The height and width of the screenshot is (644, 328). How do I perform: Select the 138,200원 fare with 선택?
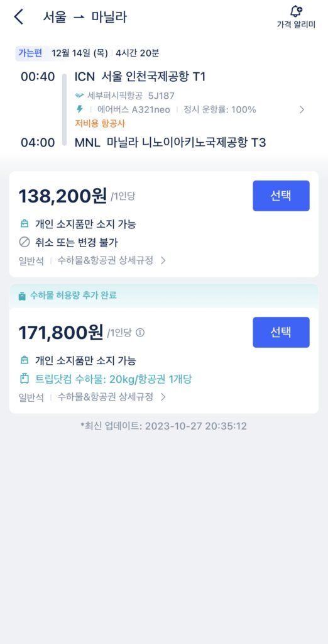click(x=282, y=196)
